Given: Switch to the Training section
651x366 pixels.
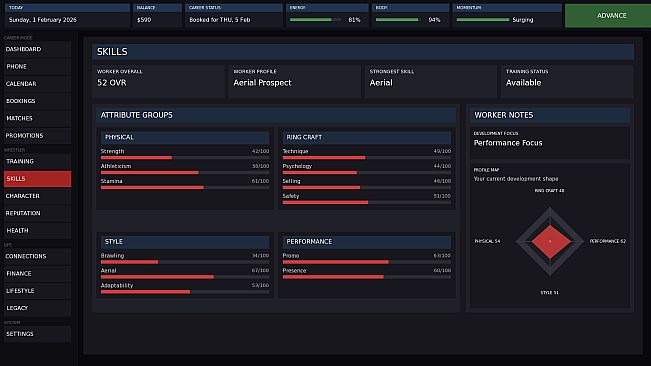Looking at the screenshot, I should (37, 161).
